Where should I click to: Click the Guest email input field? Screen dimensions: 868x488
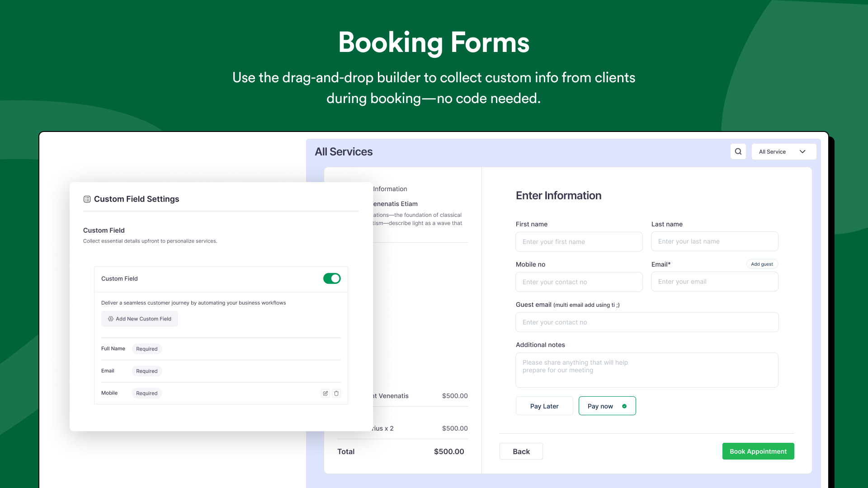(647, 322)
